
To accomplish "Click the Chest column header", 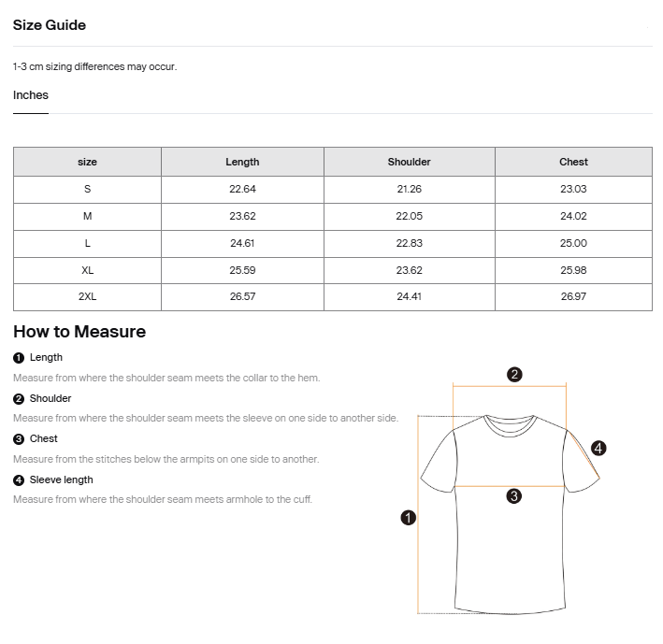I will tap(573, 162).
